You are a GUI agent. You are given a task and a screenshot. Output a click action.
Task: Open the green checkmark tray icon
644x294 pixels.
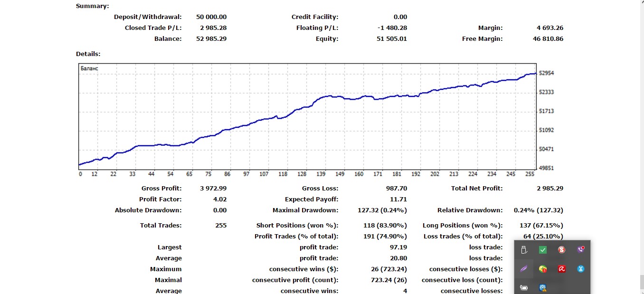coord(543,250)
